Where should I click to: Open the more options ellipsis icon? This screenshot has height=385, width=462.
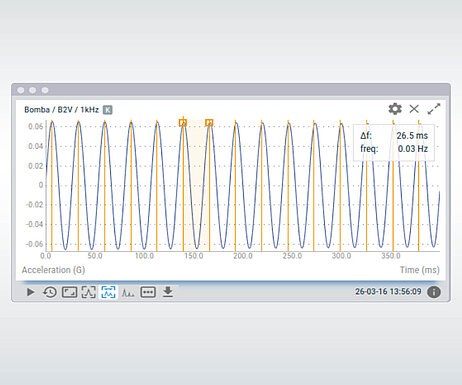(148, 292)
